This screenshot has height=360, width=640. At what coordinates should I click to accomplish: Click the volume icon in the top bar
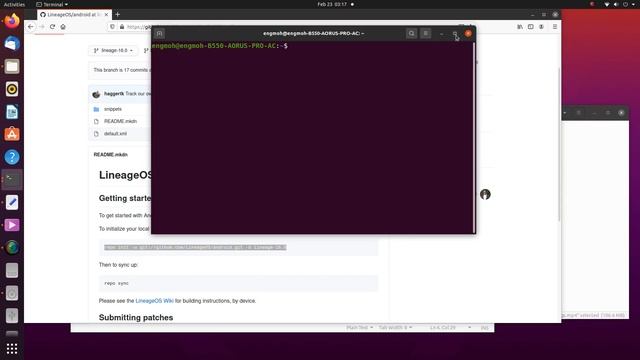[616, 4]
